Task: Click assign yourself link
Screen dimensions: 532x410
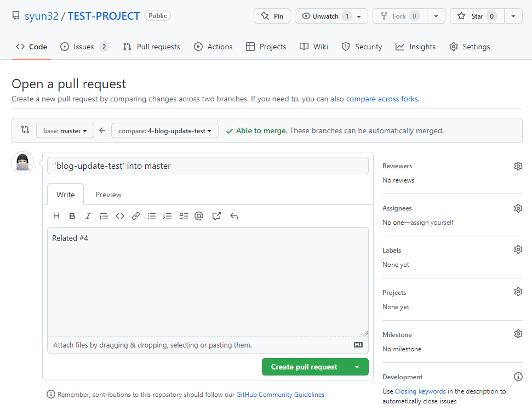Action: [432, 223]
